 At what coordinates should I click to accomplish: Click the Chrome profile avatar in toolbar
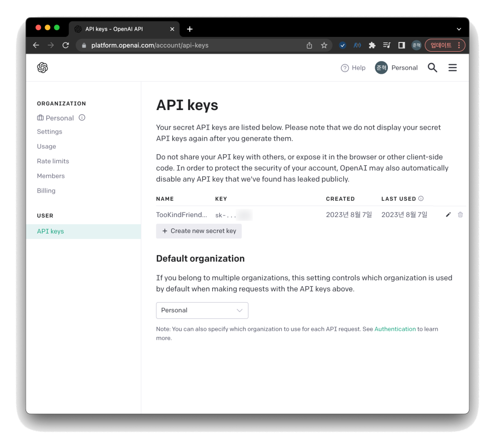point(417,46)
